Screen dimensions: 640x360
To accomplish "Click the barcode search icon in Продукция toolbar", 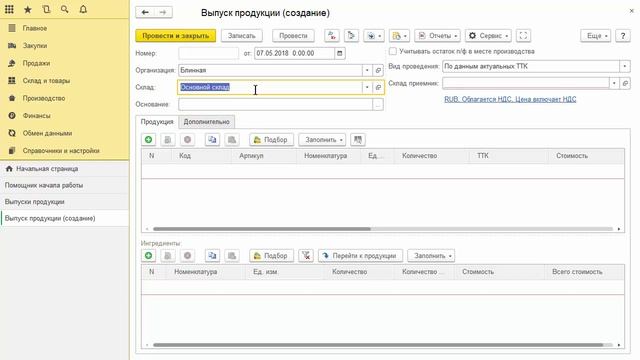I will point(358,140).
